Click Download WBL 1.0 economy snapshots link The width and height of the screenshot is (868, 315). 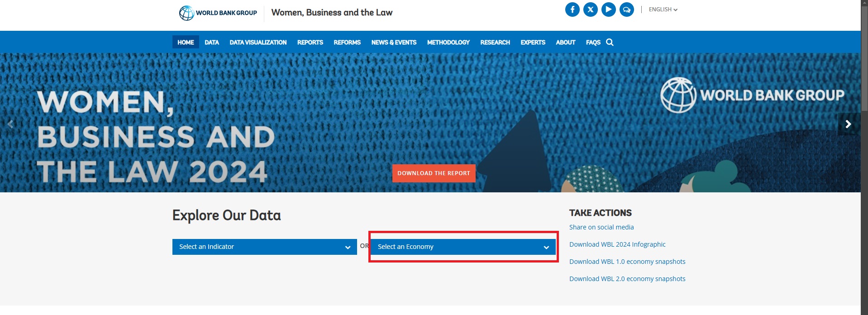click(627, 262)
